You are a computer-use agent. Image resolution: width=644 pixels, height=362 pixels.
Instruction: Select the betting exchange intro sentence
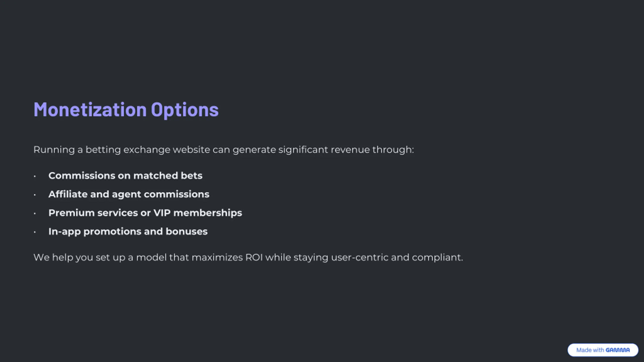coord(223,150)
